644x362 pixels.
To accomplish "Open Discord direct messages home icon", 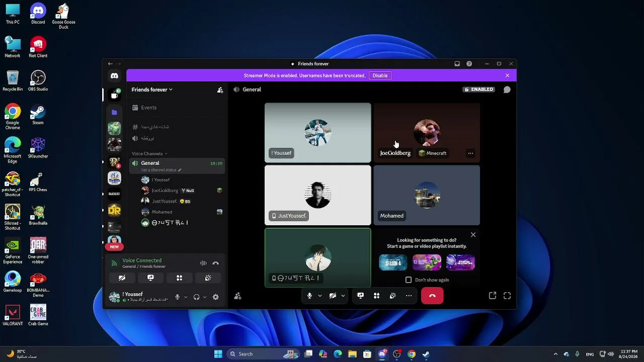I will pyautogui.click(x=114, y=75).
